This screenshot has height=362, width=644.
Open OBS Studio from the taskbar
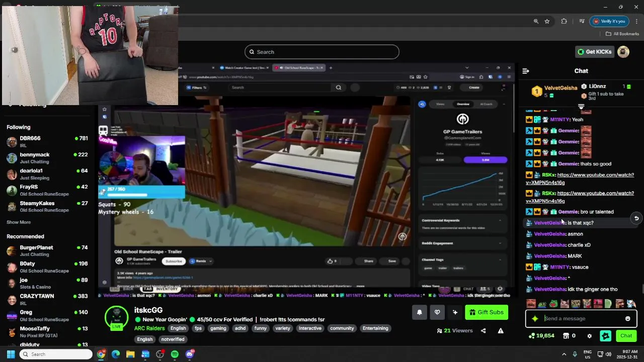160,354
